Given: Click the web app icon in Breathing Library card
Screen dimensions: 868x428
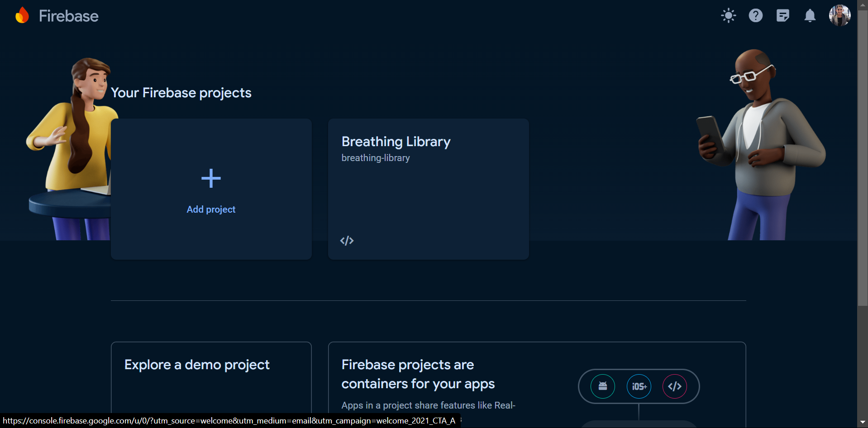Looking at the screenshot, I should pos(347,241).
